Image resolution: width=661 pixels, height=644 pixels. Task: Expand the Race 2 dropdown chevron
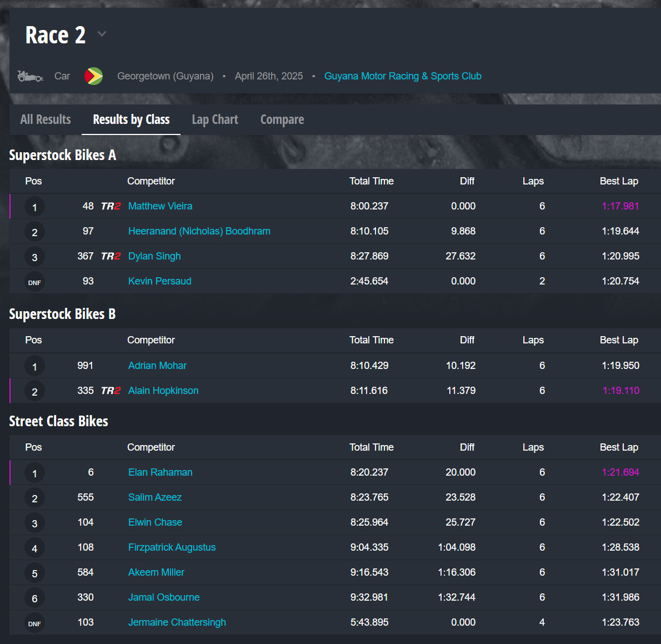(x=102, y=34)
